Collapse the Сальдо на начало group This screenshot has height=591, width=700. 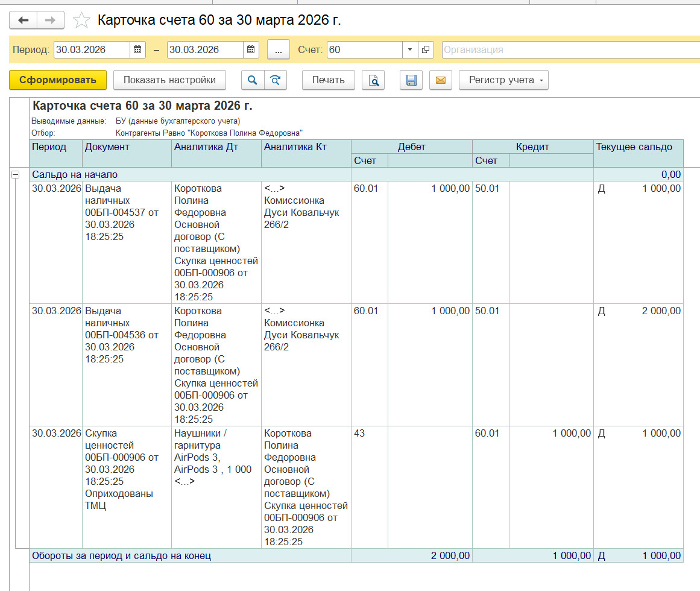coord(14,174)
